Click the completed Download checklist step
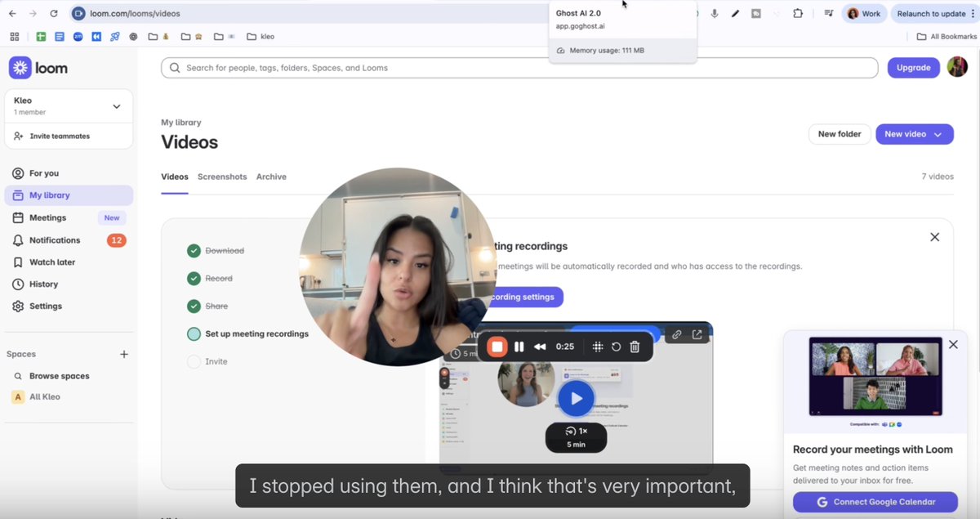 coord(216,251)
